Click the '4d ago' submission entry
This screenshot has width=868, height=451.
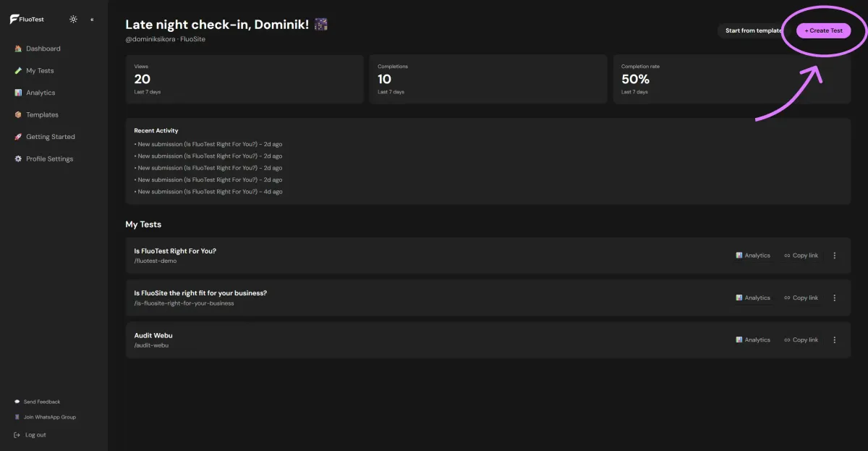(x=208, y=192)
